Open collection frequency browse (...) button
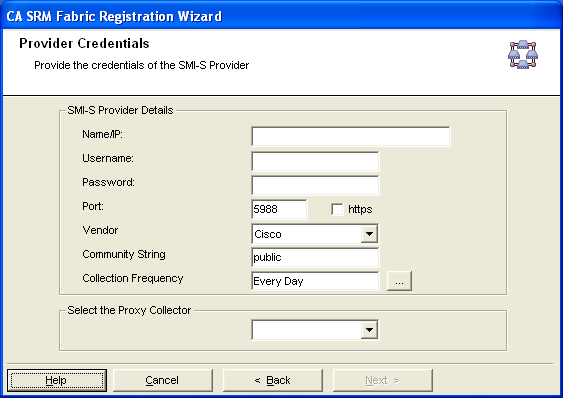 coord(399,281)
